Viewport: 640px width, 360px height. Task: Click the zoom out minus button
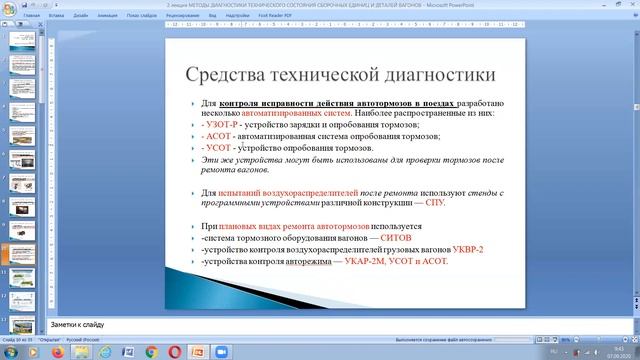[576, 340]
